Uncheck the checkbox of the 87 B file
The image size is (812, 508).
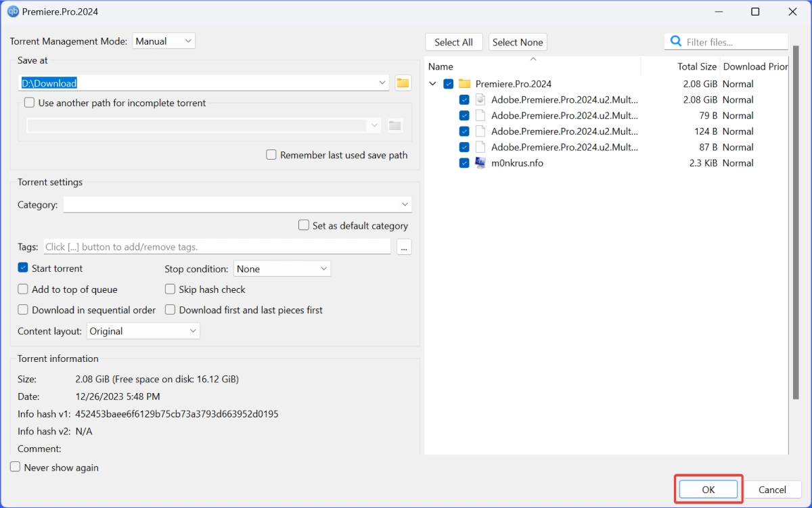click(x=464, y=147)
